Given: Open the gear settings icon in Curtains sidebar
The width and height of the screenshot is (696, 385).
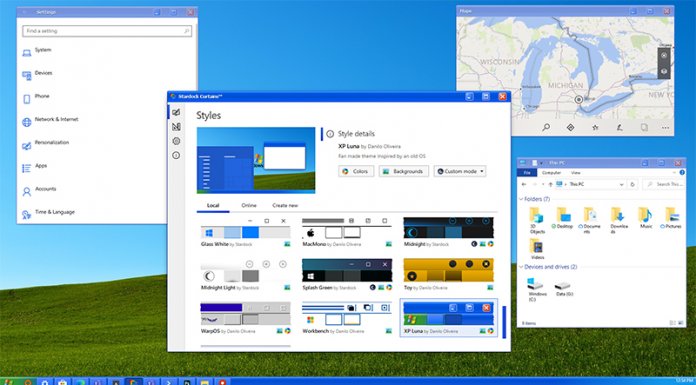Looking at the screenshot, I should [x=176, y=141].
